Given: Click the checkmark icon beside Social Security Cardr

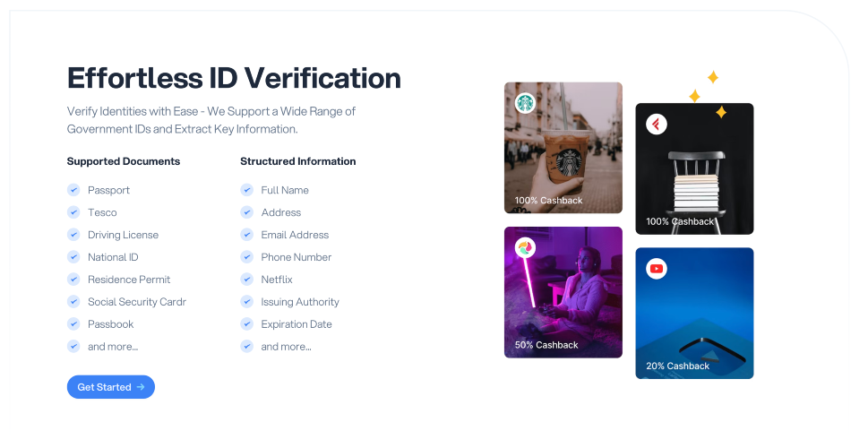Looking at the screenshot, I should click(73, 302).
